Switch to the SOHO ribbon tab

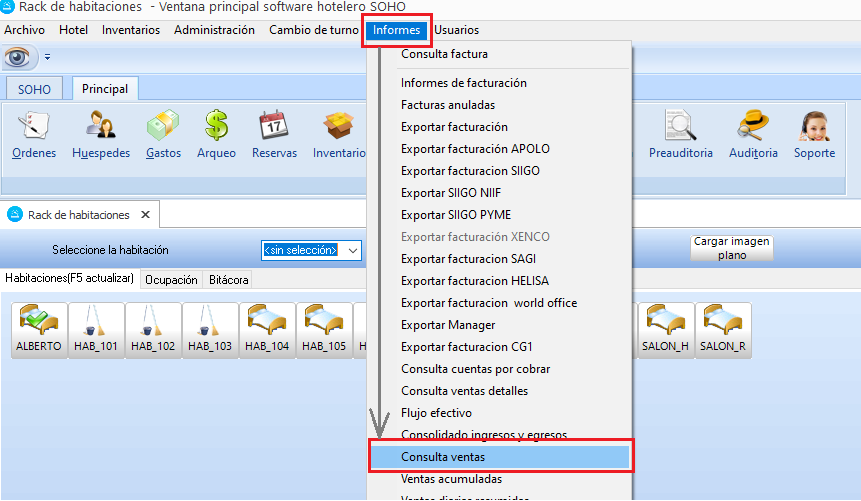pos(35,89)
